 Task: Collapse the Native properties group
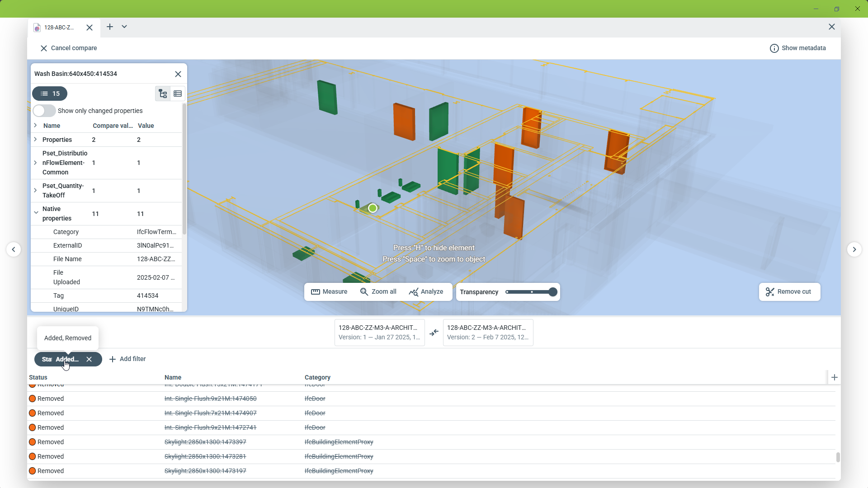pos(36,212)
